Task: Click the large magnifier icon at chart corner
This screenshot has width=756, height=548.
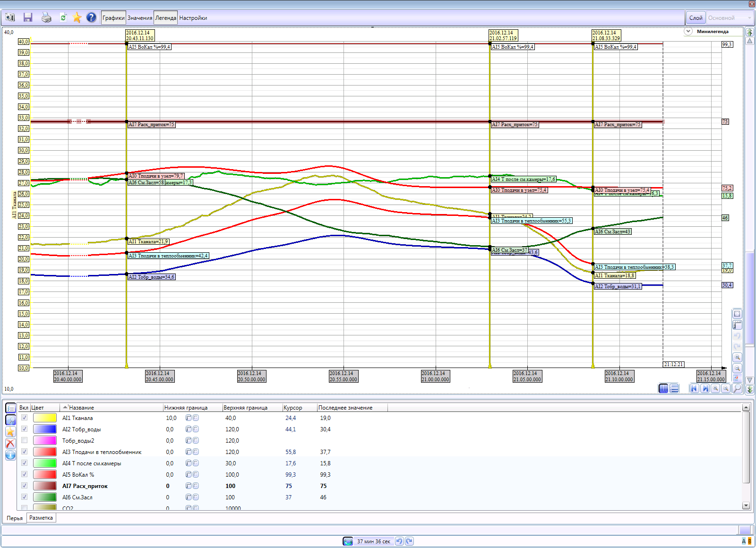Action: [737, 388]
